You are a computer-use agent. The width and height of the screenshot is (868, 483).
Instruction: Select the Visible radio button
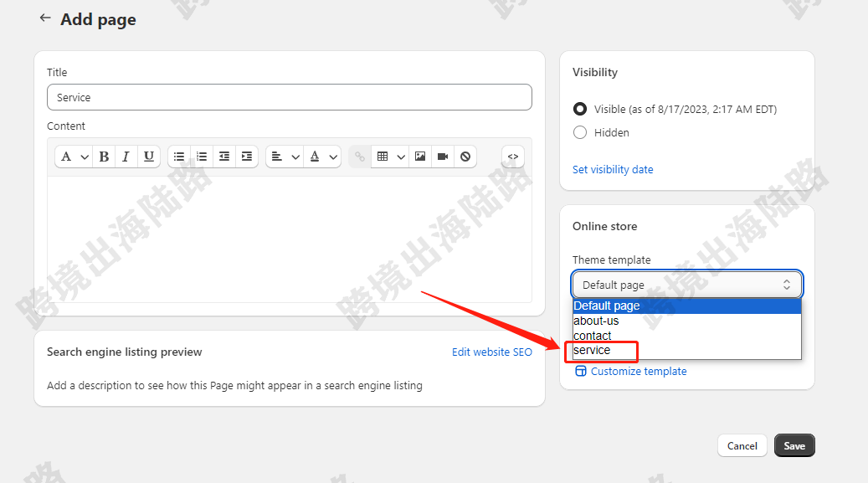579,109
